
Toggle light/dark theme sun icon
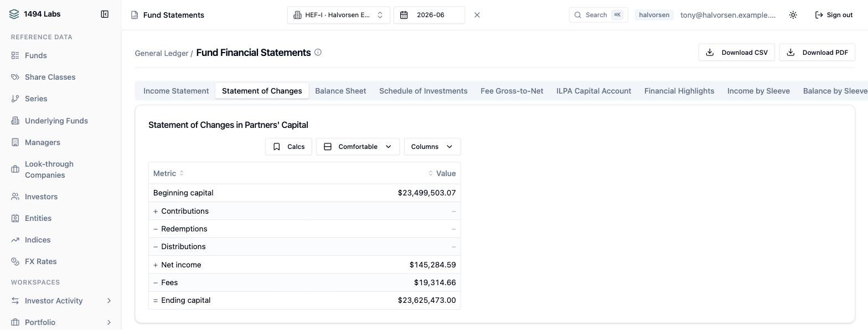[793, 15]
